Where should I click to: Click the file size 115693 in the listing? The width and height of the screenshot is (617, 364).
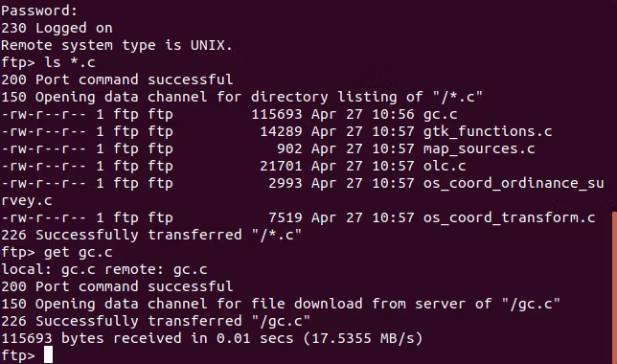(277, 115)
